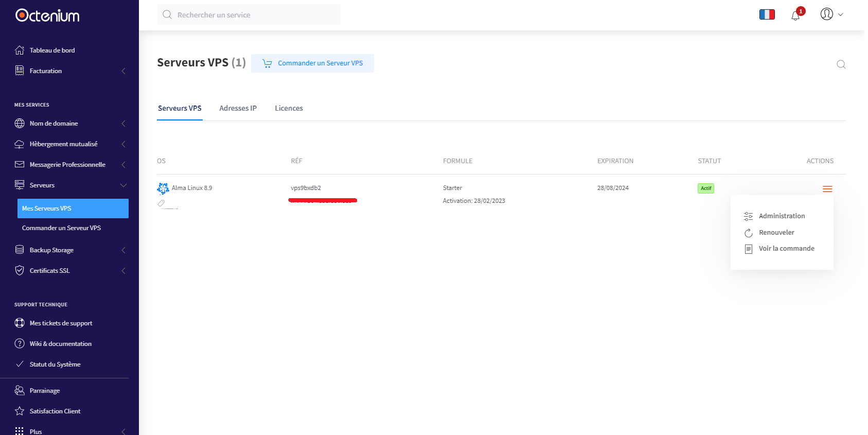The height and width of the screenshot is (435, 868).
Task: Click the tag icon under Alma Linux
Action: [x=161, y=203]
